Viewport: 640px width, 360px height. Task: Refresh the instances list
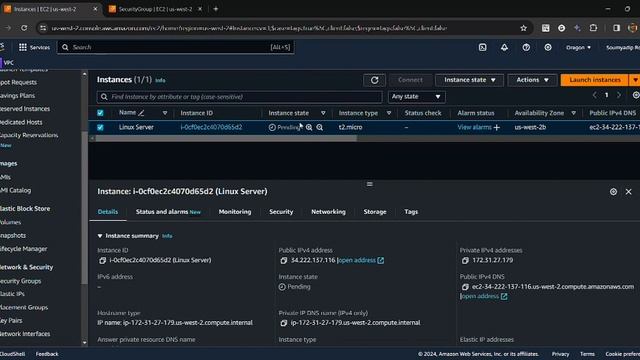[x=374, y=80]
